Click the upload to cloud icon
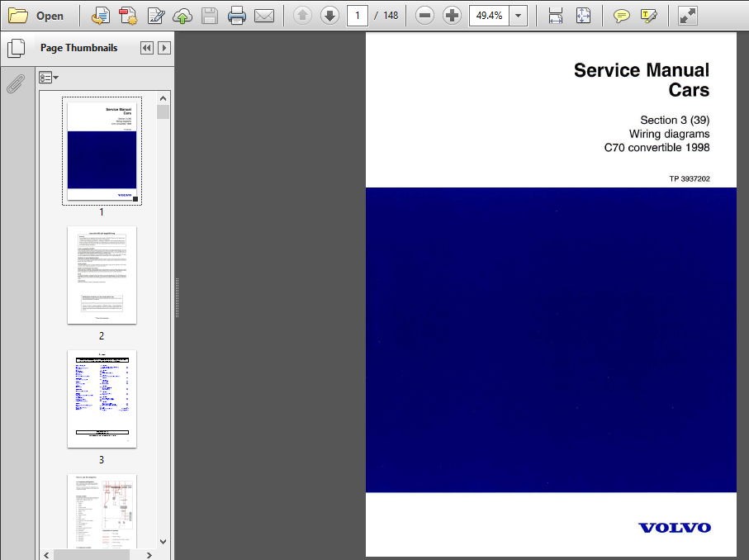The width and height of the screenshot is (749, 560). pos(183,17)
